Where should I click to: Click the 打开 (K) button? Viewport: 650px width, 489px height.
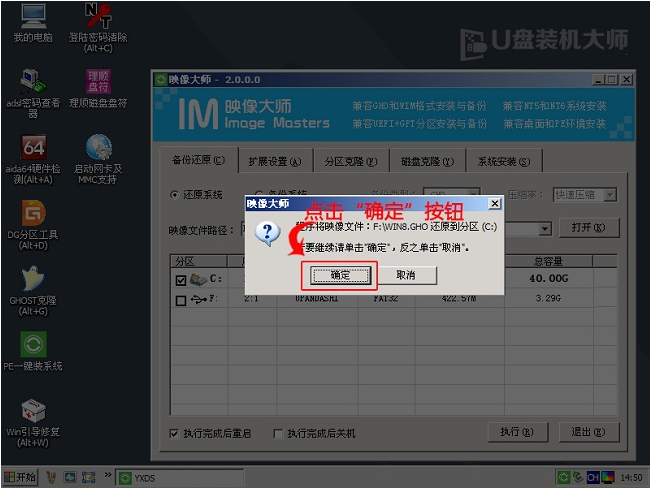(589, 228)
